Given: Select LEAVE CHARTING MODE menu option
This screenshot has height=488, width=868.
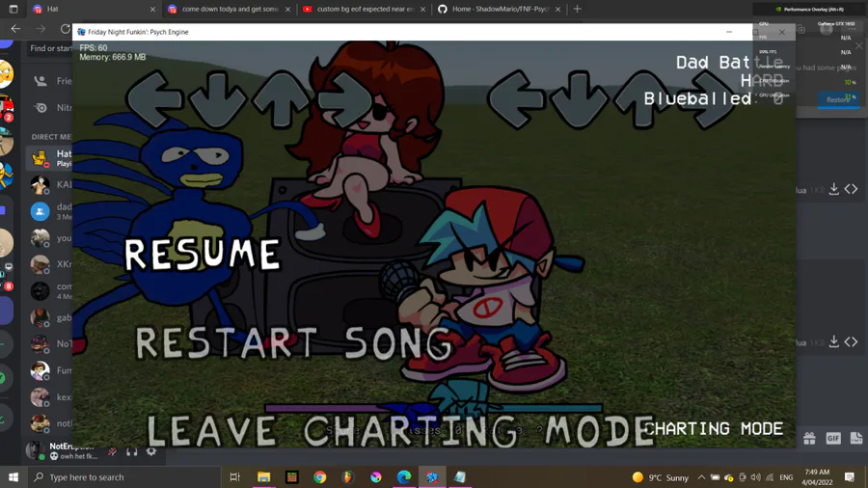Looking at the screenshot, I should (x=400, y=430).
